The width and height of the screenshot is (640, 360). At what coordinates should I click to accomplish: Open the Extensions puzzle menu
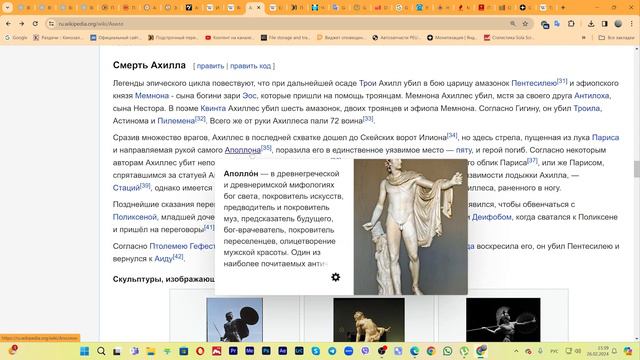[x=571, y=24]
